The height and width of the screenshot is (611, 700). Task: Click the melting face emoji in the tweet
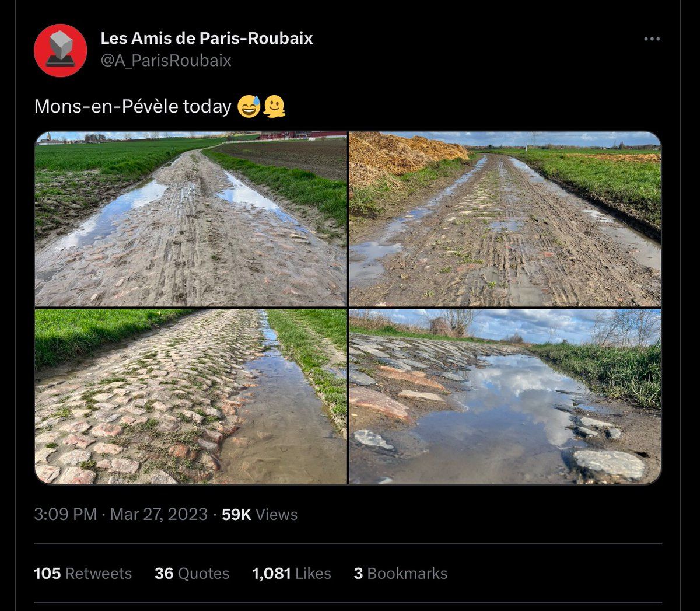274,107
